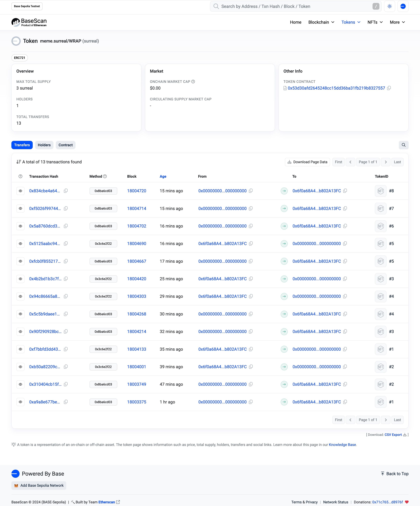Toggle eye preview for 0x5125aabc94 transaction
The height and width of the screenshot is (506, 420).
click(x=20, y=244)
